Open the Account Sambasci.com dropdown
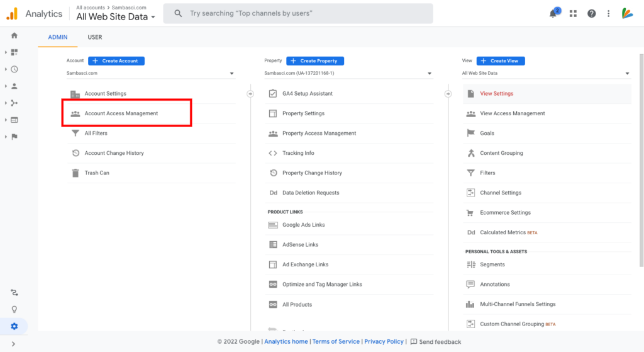The image size is (644, 352). [x=150, y=73]
